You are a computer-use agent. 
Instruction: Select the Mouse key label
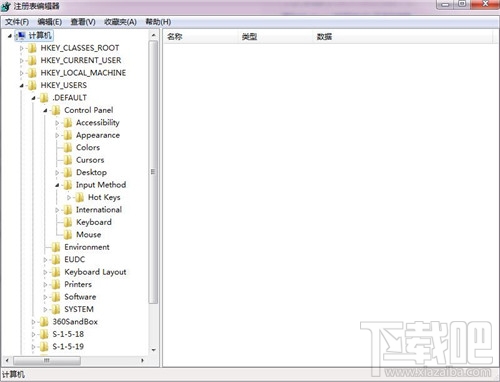89,235
